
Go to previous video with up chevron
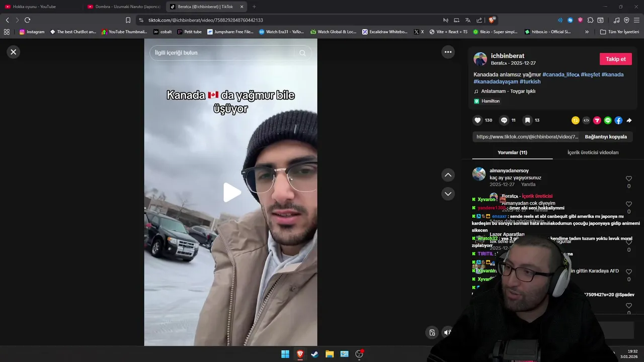point(448,175)
